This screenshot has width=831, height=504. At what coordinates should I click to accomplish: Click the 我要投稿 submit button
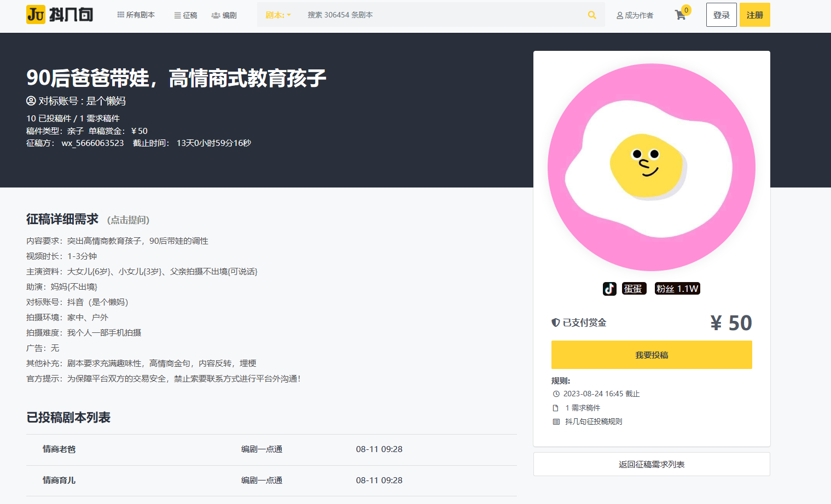(651, 355)
